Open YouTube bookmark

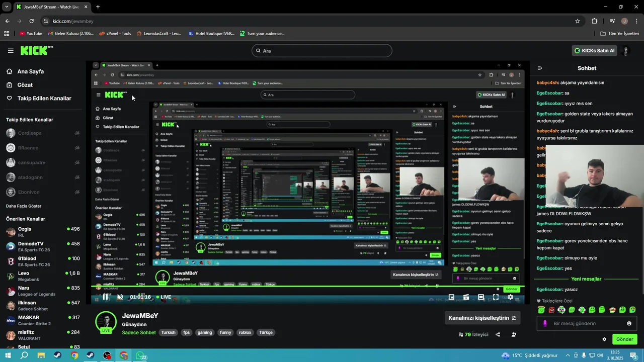31,34
